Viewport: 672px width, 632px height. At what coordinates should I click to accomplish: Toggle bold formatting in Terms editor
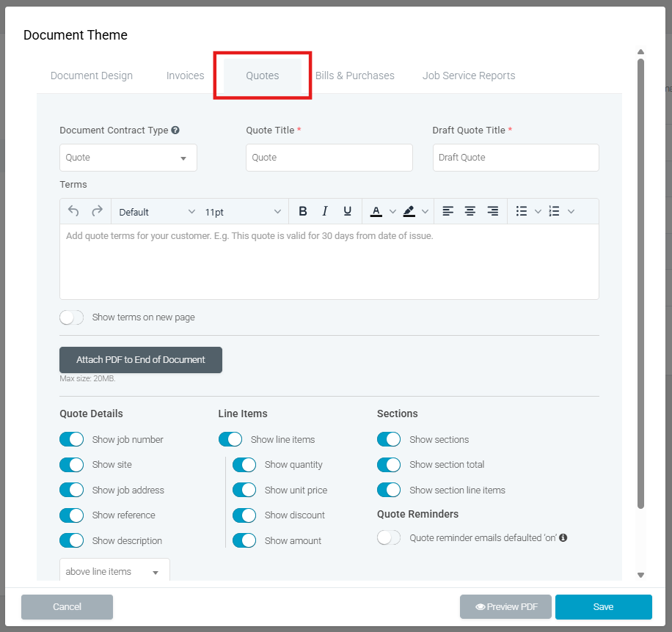pos(302,211)
